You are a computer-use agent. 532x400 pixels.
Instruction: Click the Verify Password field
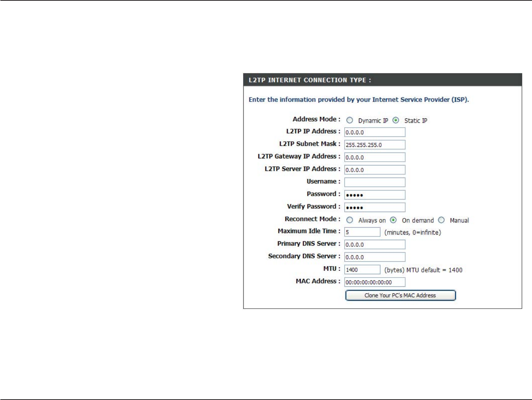pyautogui.click(x=375, y=208)
